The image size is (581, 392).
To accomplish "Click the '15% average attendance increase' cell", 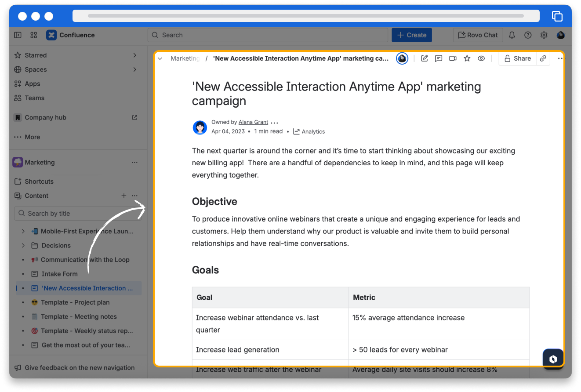I will (439, 324).
